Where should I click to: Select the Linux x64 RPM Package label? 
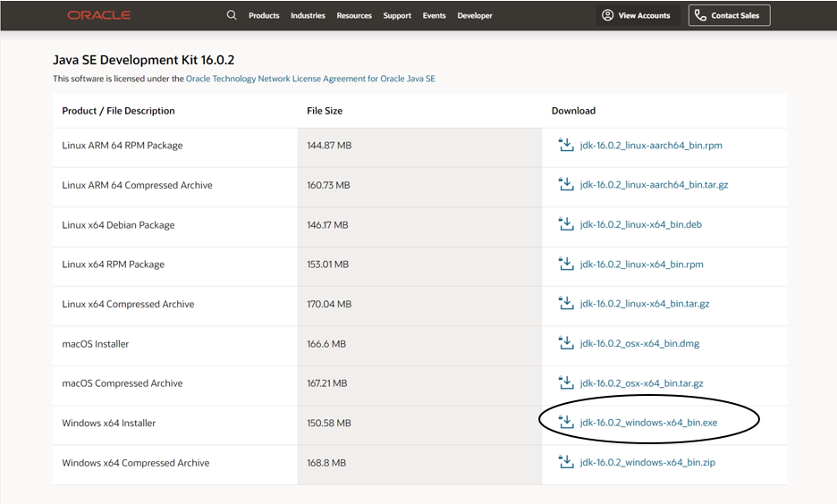point(114,265)
